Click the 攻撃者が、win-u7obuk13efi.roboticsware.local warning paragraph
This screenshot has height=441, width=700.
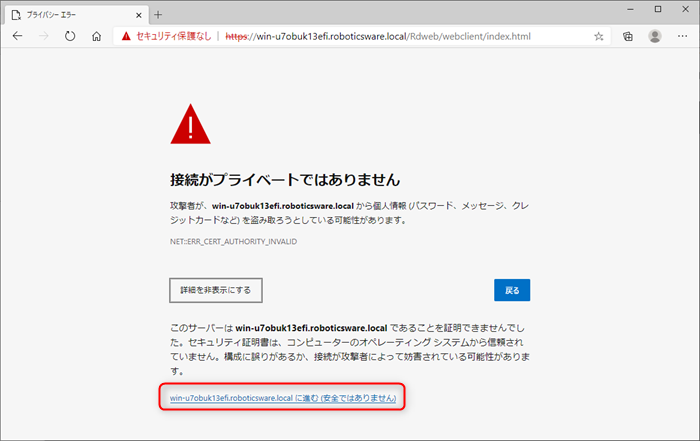pos(349,213)
